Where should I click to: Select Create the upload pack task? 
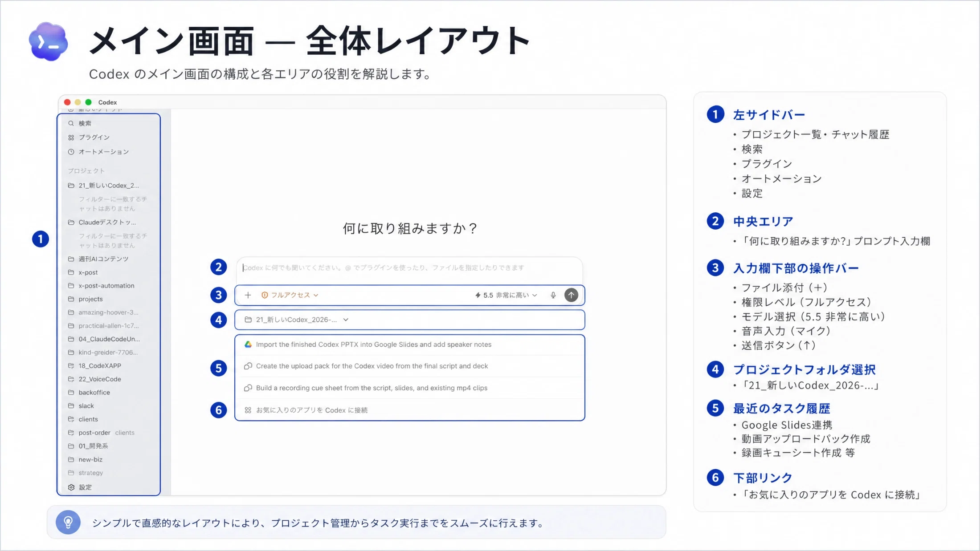coord(409,366)
